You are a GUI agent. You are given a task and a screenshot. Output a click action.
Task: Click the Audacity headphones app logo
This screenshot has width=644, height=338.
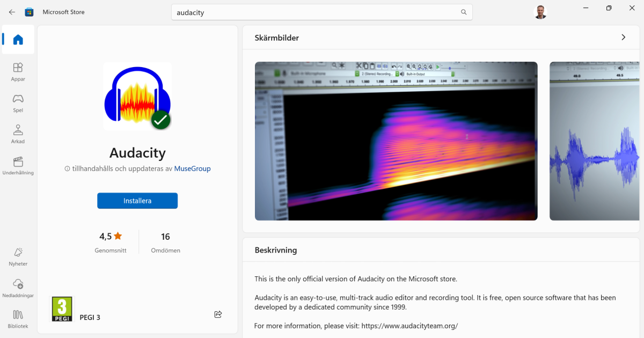click(137, 97)
